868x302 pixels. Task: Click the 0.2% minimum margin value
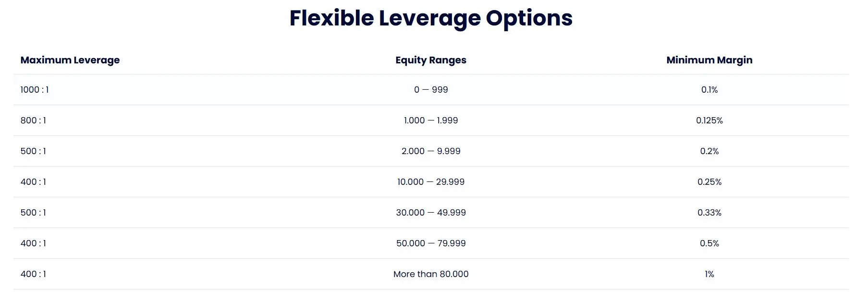(709, 151)
